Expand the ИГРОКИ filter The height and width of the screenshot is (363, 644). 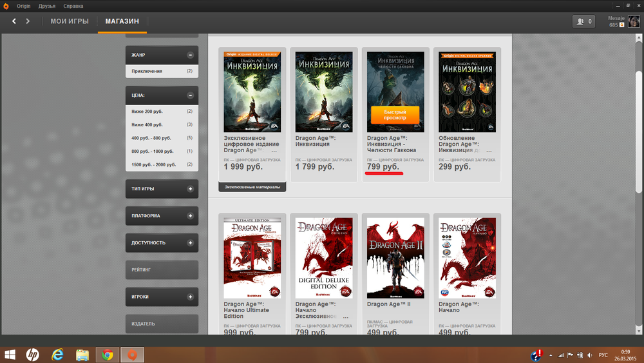(190, 297)
